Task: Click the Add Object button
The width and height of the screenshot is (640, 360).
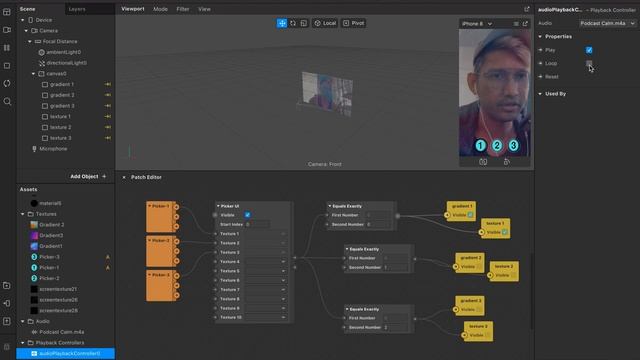Action: tap(88, 176)
